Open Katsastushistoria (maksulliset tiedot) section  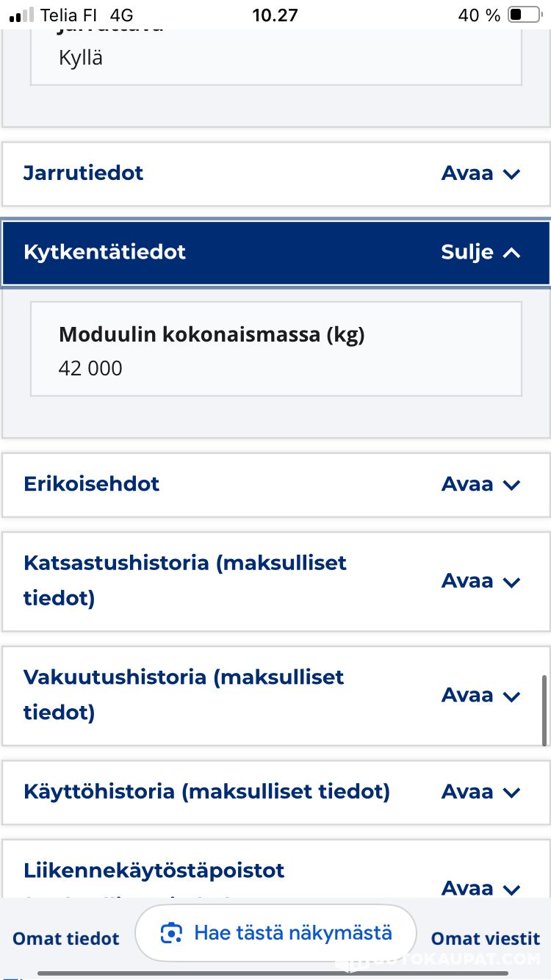[x=275, y=580]
